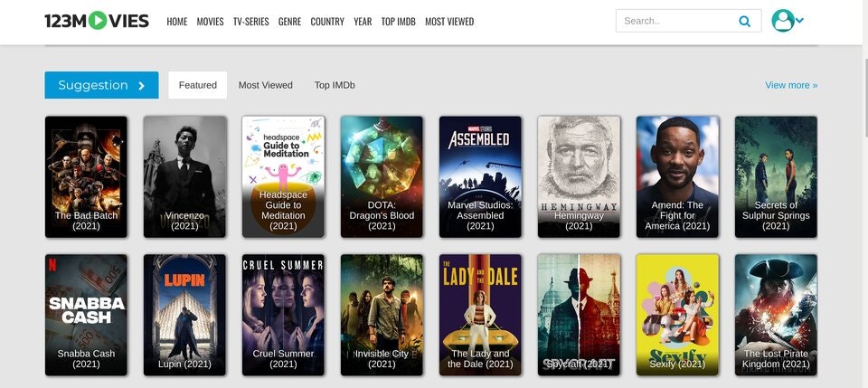Open the Cruel Summer (2021) poster

[x=283, y=315]
